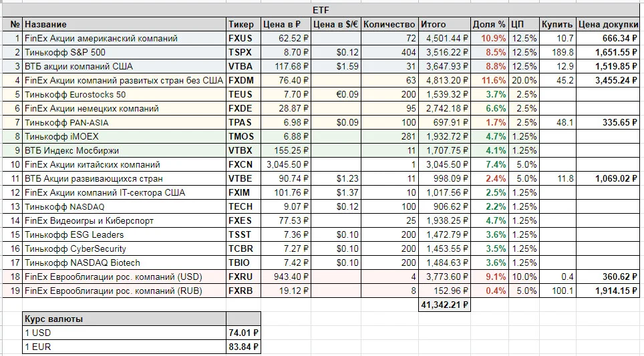Select the VTBE ticker cell

tap(244, 178)
